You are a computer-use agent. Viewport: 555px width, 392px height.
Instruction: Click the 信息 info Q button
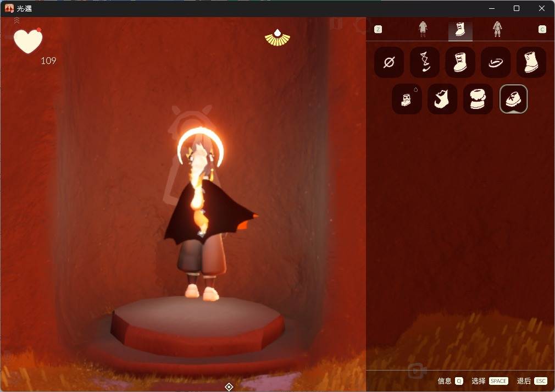pos(450,381)
